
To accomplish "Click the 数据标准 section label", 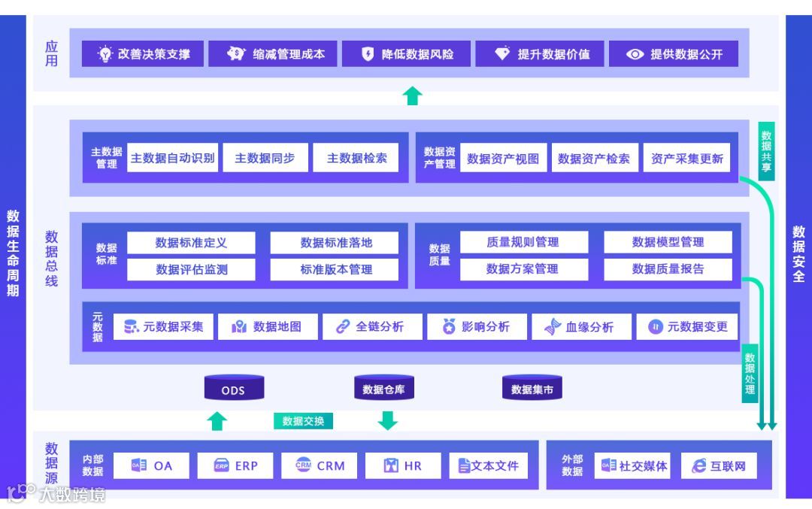I will [x=106, y=253].
